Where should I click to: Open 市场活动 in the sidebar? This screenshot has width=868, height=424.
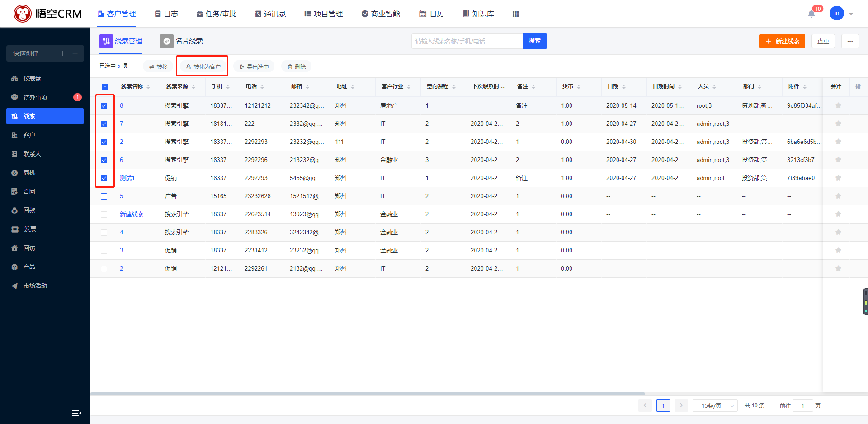tap(45, 286)
